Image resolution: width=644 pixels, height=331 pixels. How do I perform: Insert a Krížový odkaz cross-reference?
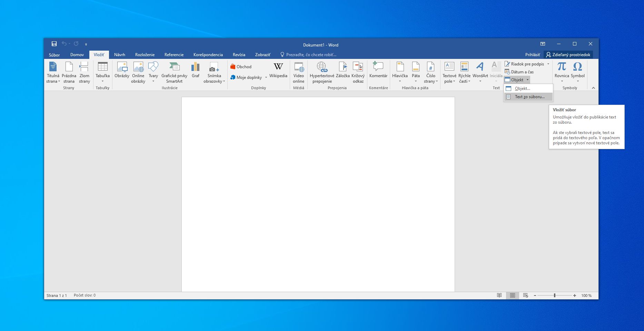point(358,73)
